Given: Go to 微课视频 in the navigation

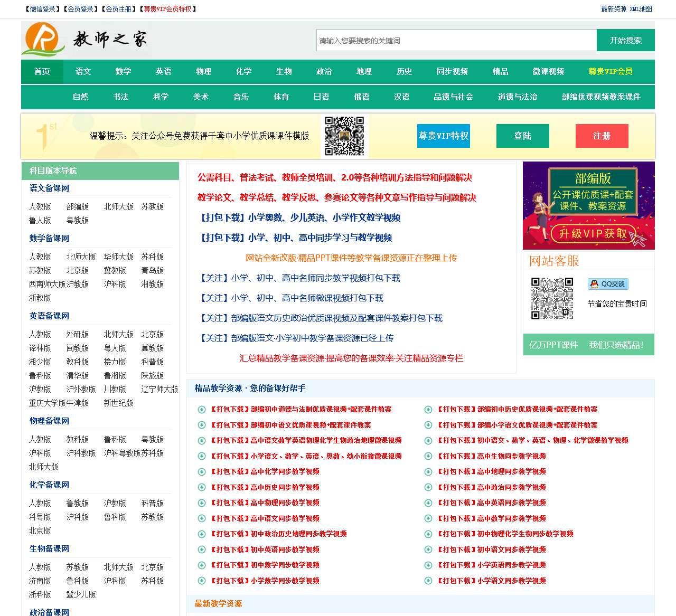Looking at the screenshot, I should (x=548, y=72).
